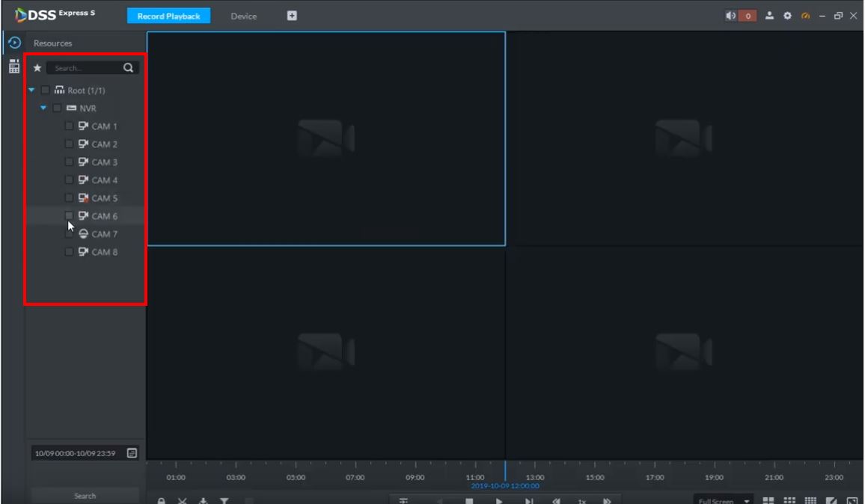Open the user account icon in title bar
Image resolution: width=865 pixels, height=504 pixels.
[769, 13]
